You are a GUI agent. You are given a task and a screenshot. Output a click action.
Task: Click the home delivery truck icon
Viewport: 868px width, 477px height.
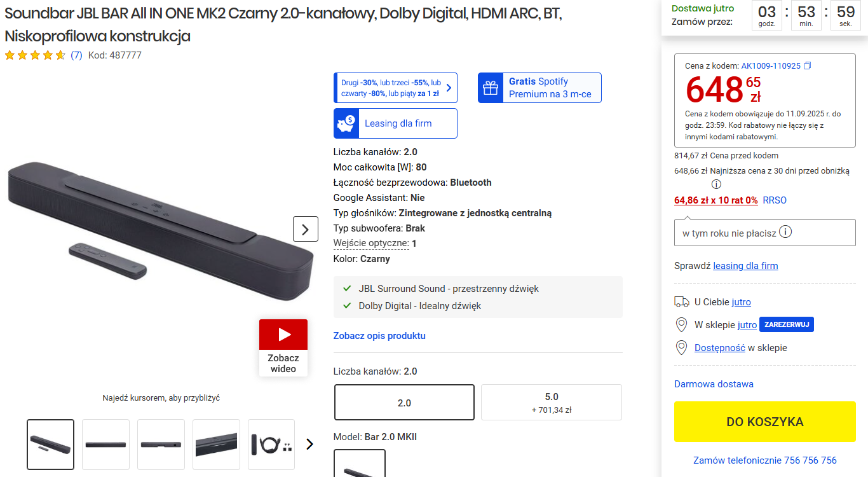[x=681, y=301]
